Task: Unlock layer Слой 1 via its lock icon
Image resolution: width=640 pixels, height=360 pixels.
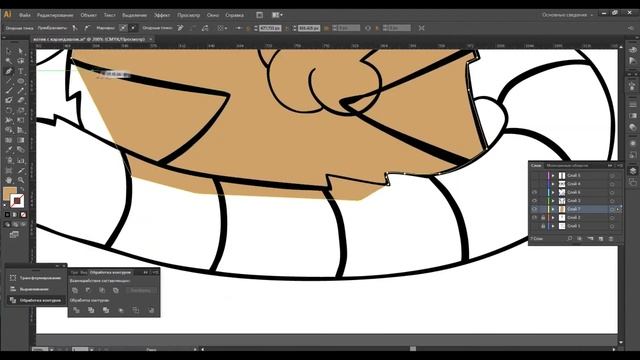Action: coord(543,226)
